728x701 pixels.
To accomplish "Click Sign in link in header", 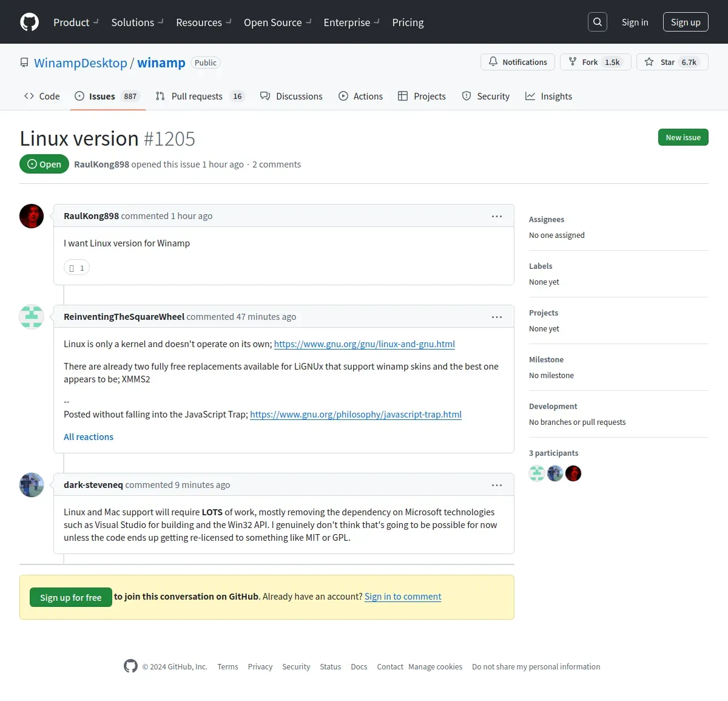I will (x=635, y=22).
